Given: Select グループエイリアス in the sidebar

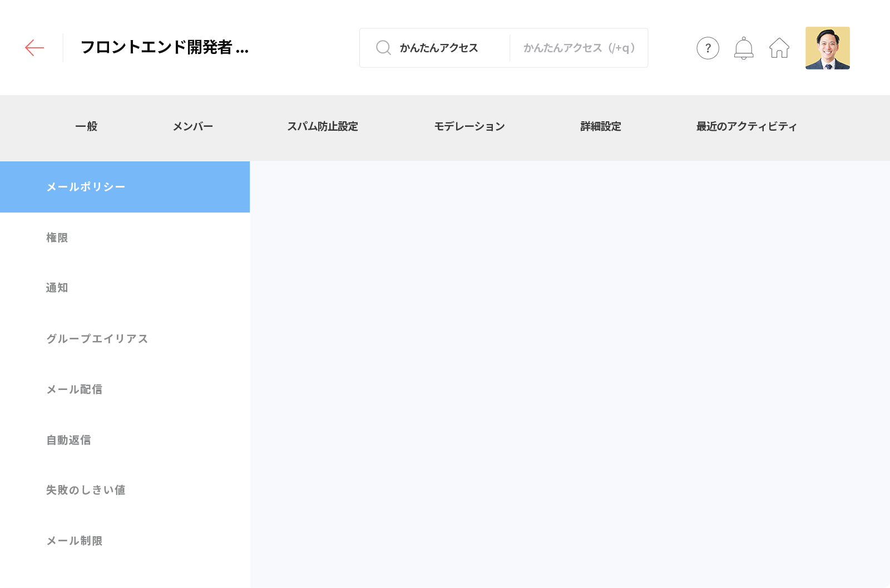Looking at the screenshot, I should click(x=97, y=339).
